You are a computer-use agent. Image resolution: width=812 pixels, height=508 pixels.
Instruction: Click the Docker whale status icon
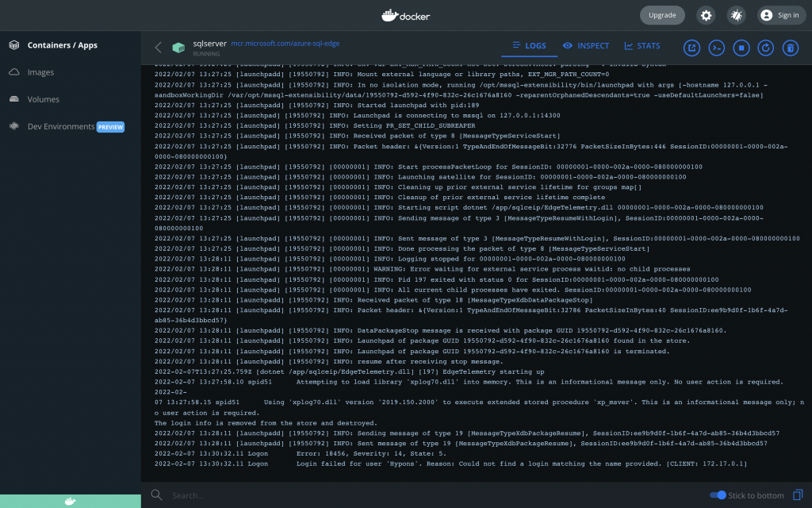(x=71, y=502)
